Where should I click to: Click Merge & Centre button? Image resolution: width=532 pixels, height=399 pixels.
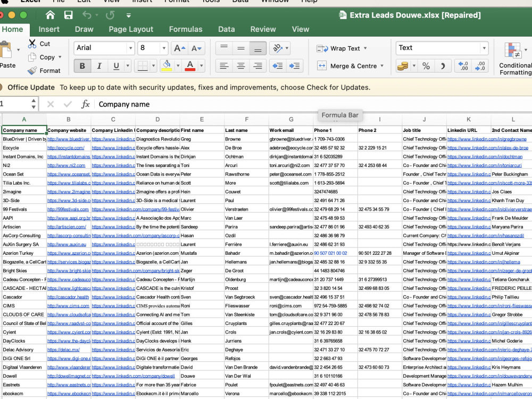point(350,66)
